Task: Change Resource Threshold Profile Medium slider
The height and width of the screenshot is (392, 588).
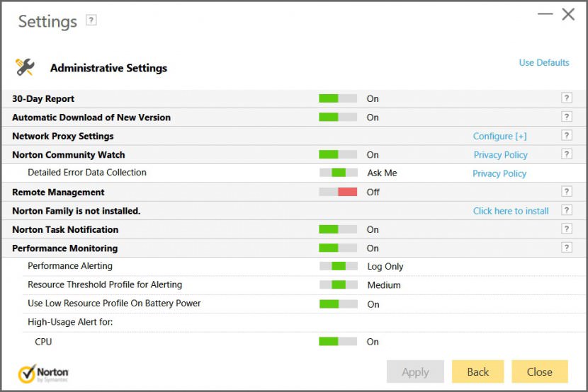Action: point(338,285)
